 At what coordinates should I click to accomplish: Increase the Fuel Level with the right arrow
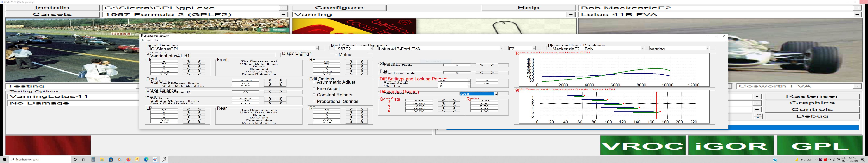492,72
